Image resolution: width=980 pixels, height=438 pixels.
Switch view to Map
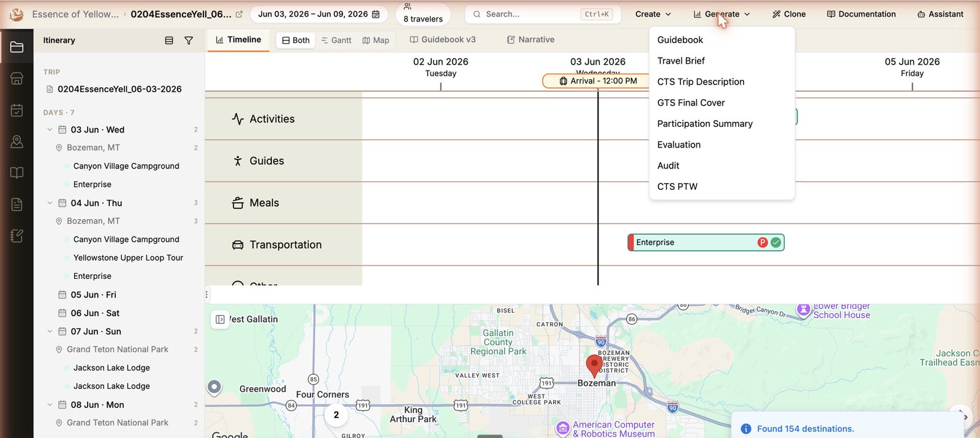click(x=376, y=40)
